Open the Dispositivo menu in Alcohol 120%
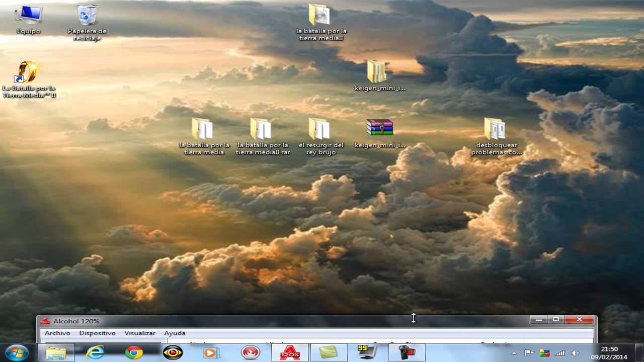This screenshot has width=644, height=362. (x=97, y=333)
